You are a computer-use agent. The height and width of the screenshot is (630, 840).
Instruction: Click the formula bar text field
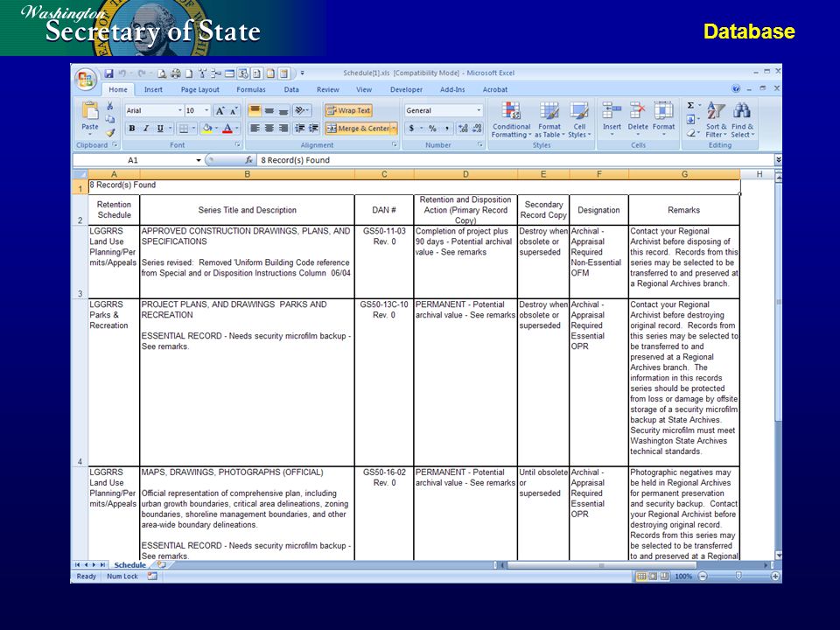pos(515,159)
